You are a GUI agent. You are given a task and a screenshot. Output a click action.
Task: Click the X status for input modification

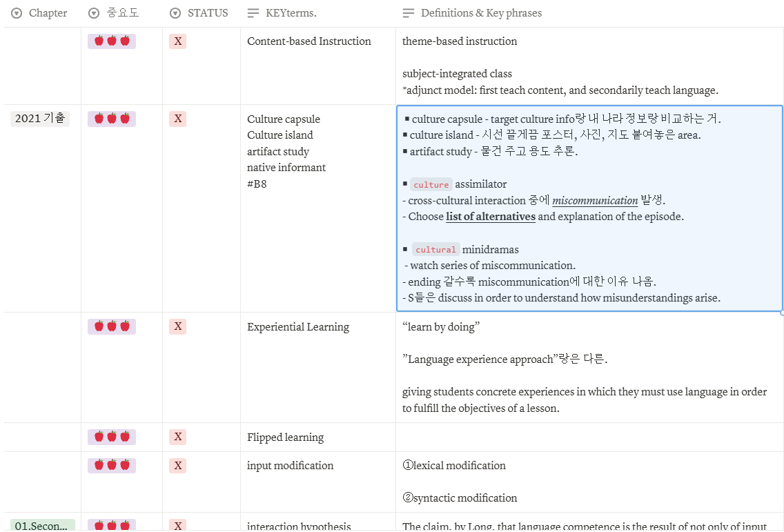(x=177, y=466)
